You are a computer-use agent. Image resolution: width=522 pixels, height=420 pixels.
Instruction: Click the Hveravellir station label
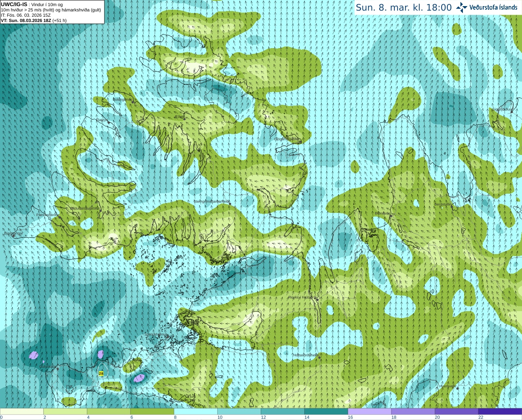(x=448, y=386)
